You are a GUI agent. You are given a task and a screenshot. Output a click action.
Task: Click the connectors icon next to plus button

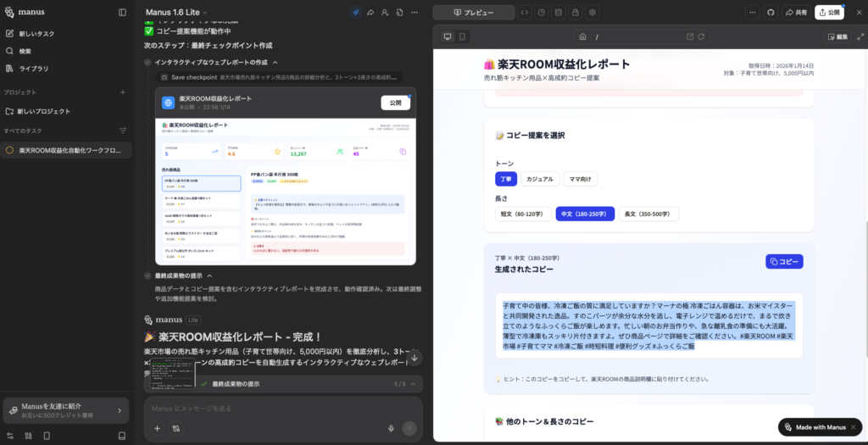click(x=176, y=428)
